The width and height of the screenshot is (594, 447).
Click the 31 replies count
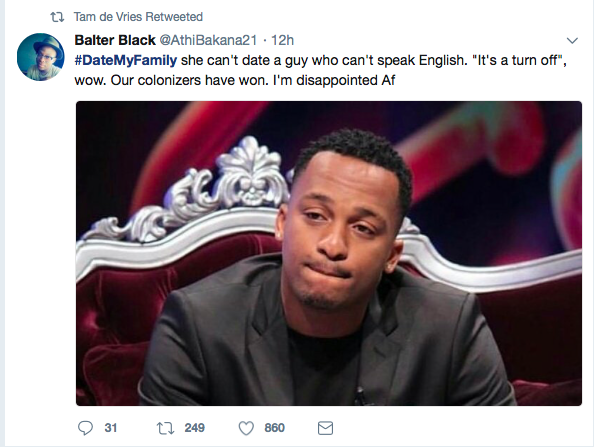[111, 428]
